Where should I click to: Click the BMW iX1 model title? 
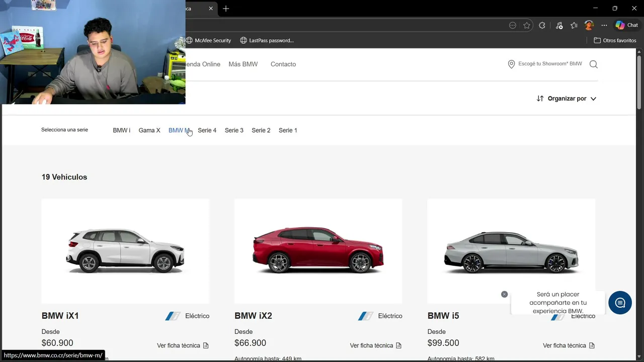60,316
